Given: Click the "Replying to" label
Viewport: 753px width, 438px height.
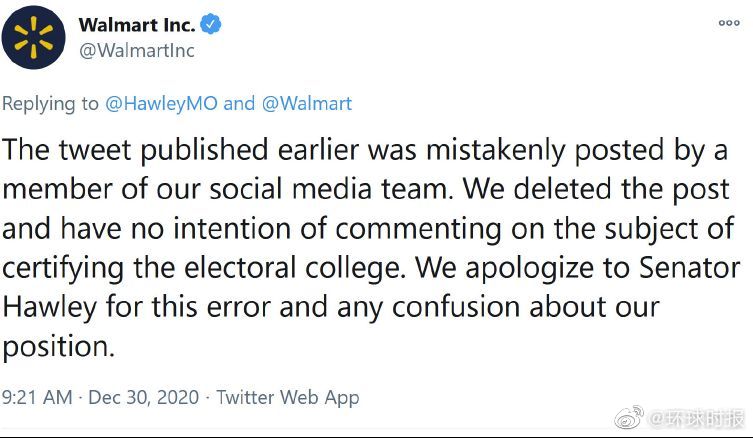Looking at the screenshot, I should [51, 103].
